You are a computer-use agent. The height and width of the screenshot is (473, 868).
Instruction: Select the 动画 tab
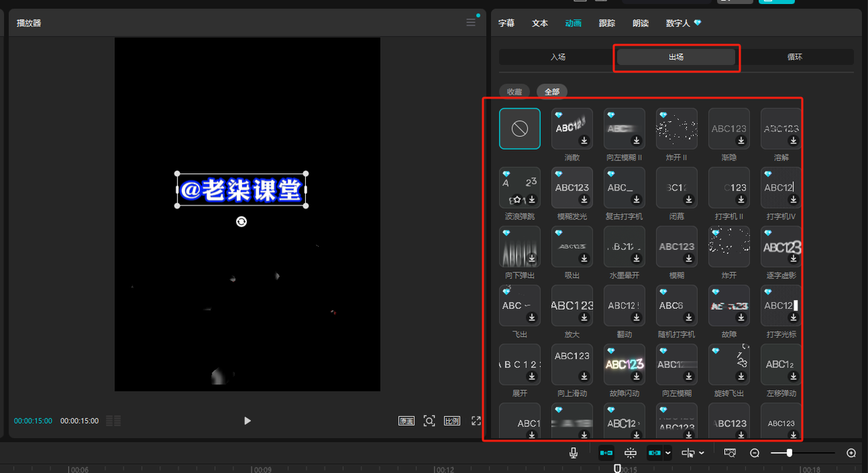click(573, 23)
